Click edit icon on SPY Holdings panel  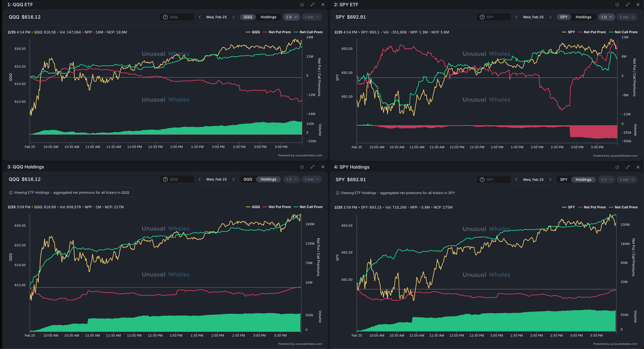(x=617, y=167)
